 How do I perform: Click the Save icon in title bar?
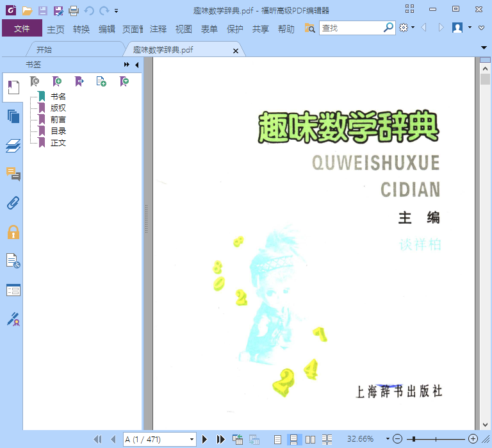tap(43, 11)
